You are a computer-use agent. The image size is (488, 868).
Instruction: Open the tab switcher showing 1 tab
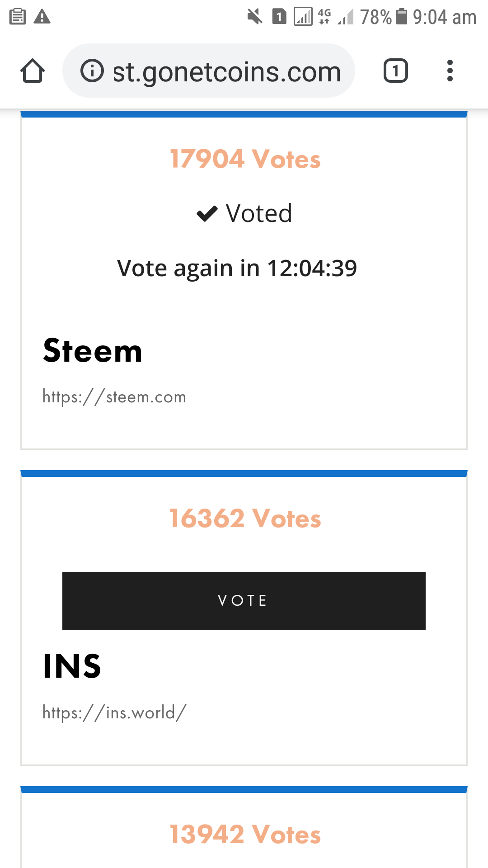pos(395,71)
